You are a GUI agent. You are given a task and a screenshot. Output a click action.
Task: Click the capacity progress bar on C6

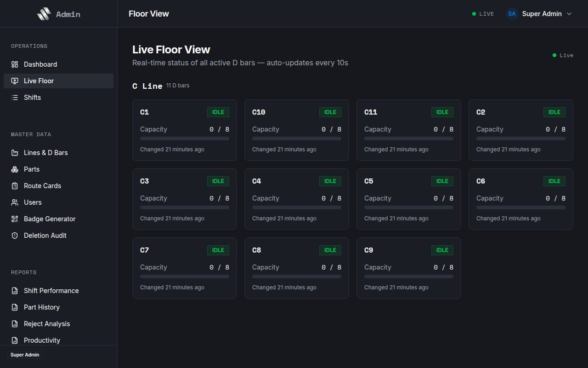(x=521, y=207)
